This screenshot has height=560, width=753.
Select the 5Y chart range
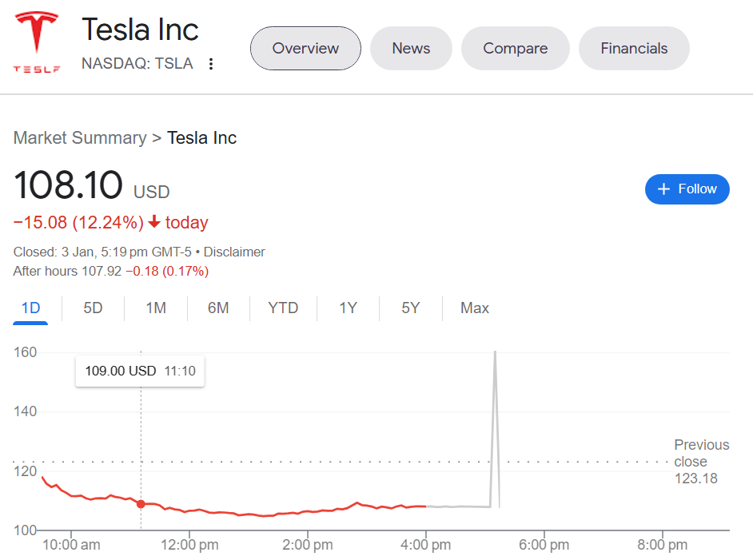pos(410,308)
